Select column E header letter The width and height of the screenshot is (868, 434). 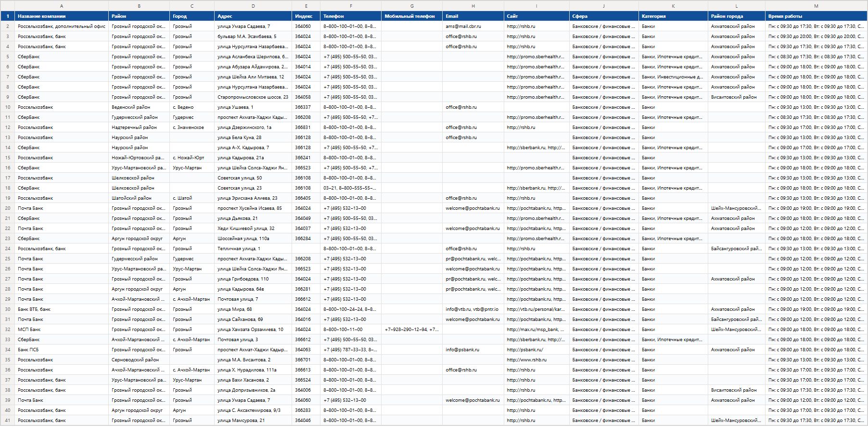(306, 6)
